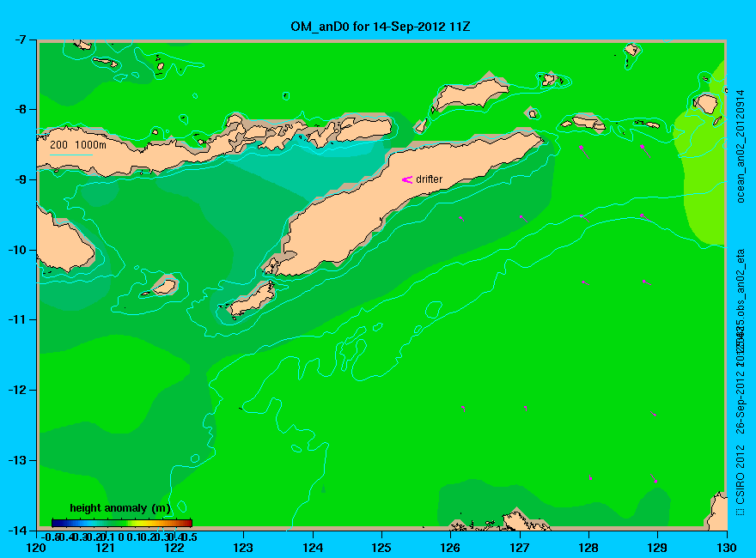This screenshot has width=756, height=558.
Task: Click the longitude tick label '125'
Action: pos(381,548)
